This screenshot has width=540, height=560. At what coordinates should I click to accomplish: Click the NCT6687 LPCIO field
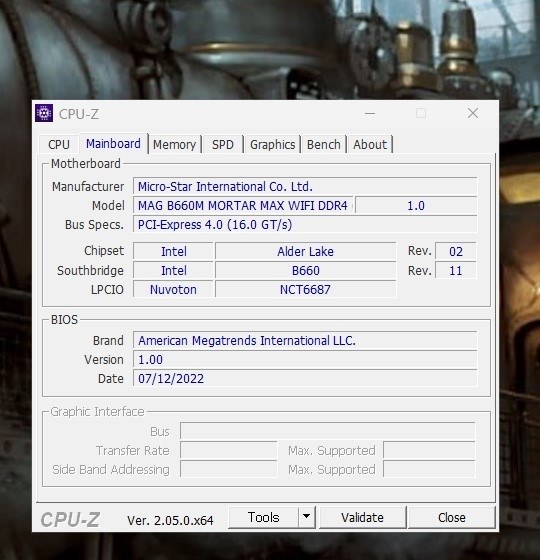[305, 289]
